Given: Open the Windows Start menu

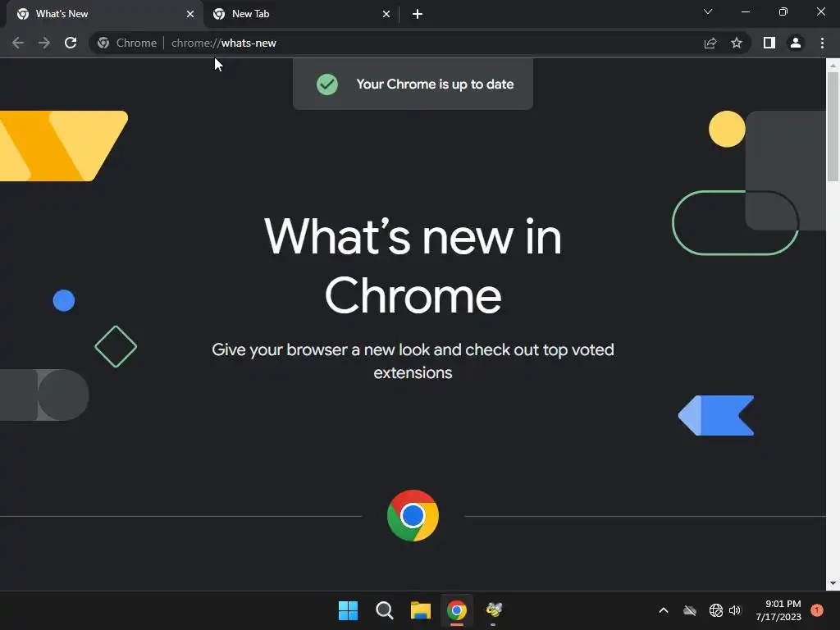Looking at the screenshot, I should tap(348, 610).
